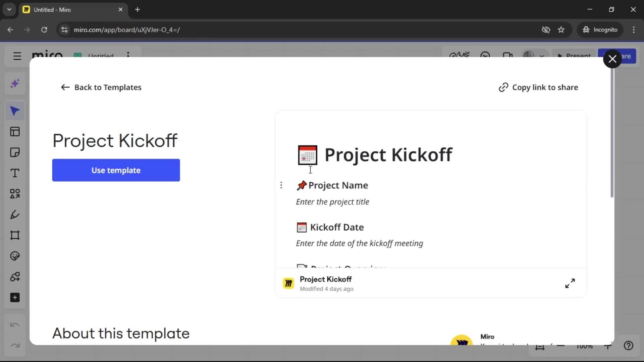The image size is (644, 362).
Task: Click the Miro logo in the preview footer
Action: pos(288,283)
